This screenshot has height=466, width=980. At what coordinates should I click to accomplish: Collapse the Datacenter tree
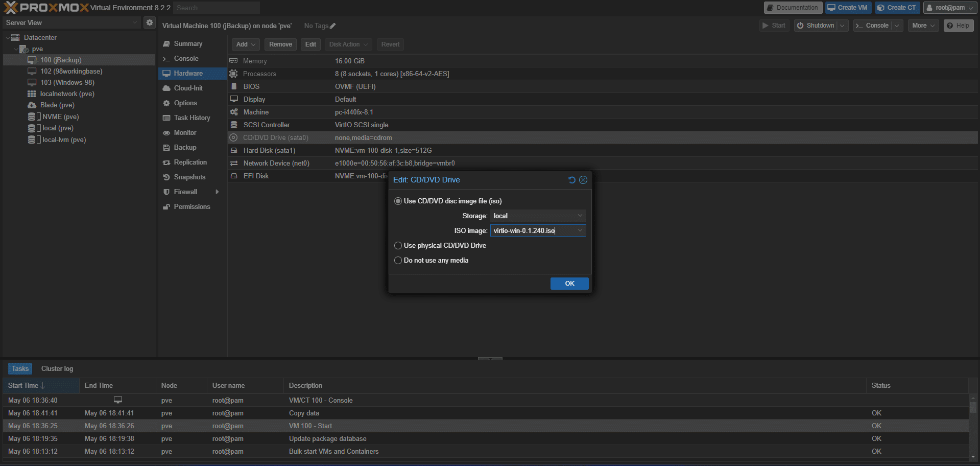click(x=7, y=38)
